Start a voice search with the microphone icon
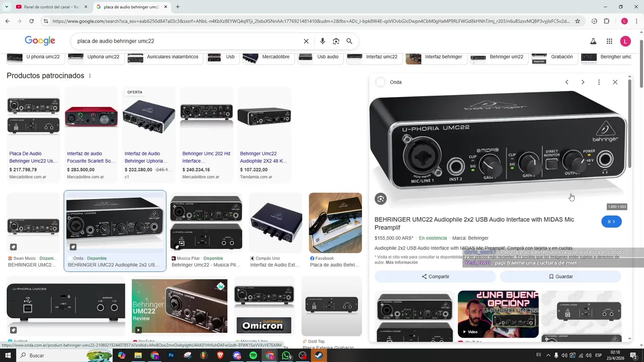 (323, 41)
